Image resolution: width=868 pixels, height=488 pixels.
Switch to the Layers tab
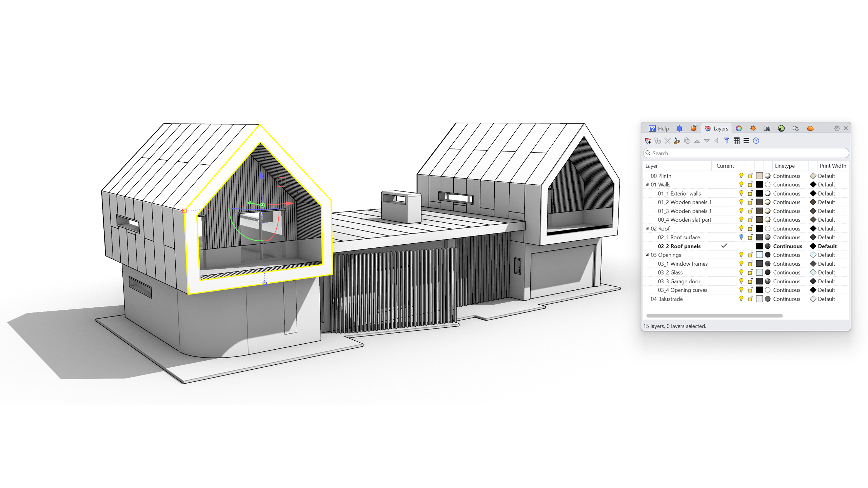click(716, 128)
